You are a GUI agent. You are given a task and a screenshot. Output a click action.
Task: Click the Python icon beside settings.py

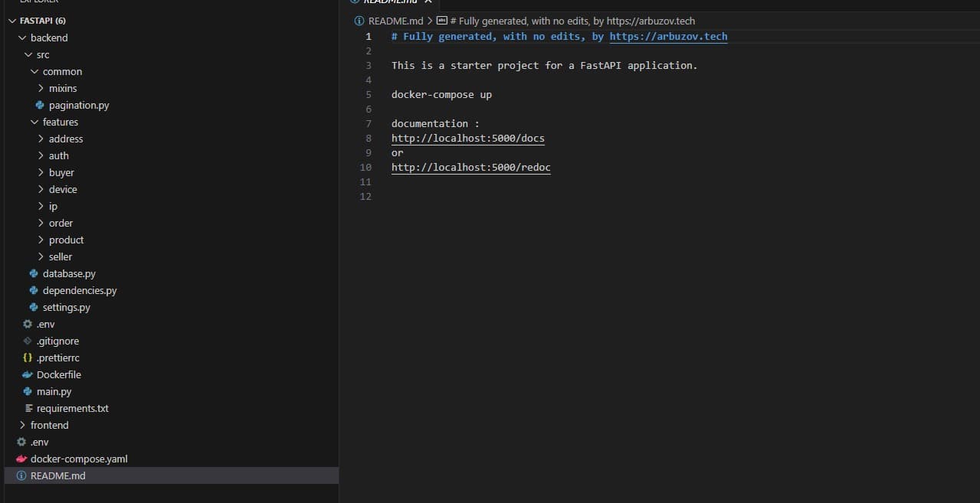(x=34, y=307)
